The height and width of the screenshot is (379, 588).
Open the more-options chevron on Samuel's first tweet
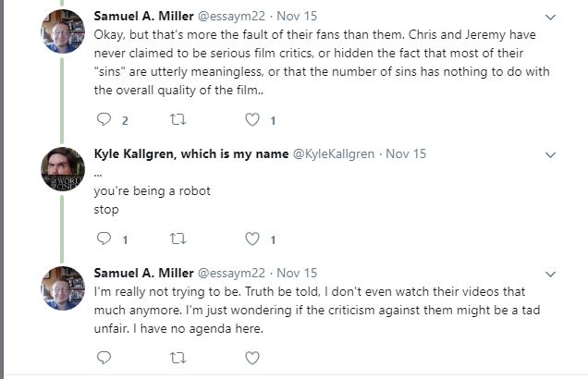tap(550, 18)
